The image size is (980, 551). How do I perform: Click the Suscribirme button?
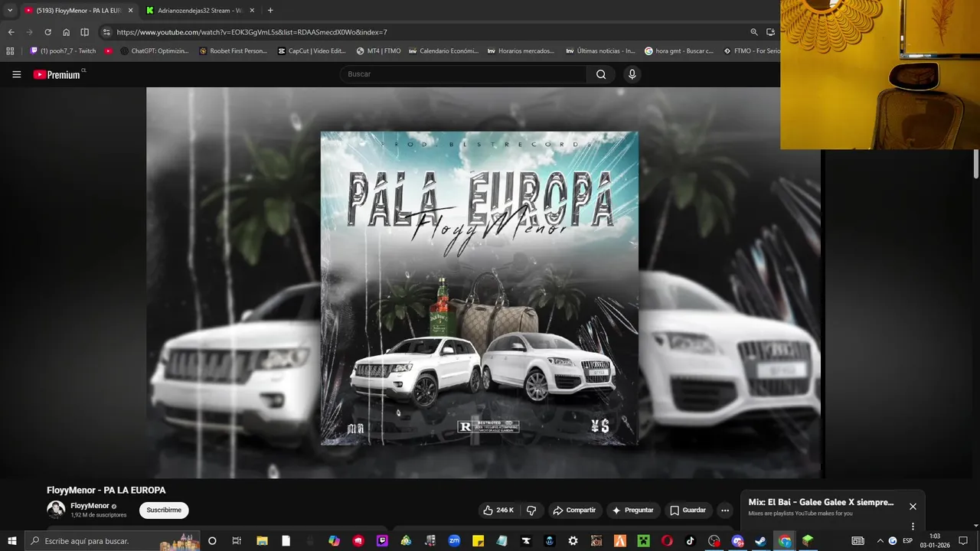tap(164, 510)
